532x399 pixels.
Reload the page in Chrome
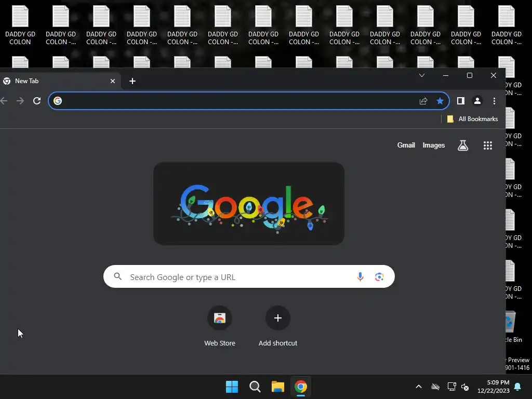pos(37,101)
